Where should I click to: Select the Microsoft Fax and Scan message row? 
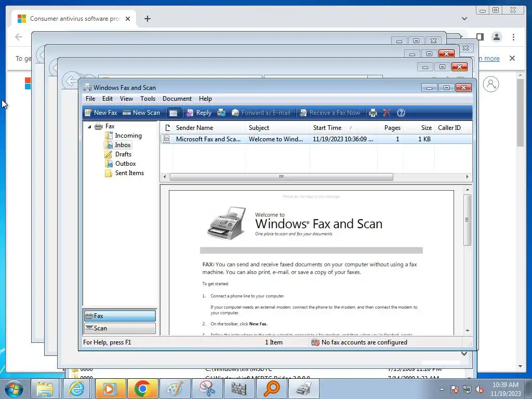pyautogui.click(x=316, y=139)
